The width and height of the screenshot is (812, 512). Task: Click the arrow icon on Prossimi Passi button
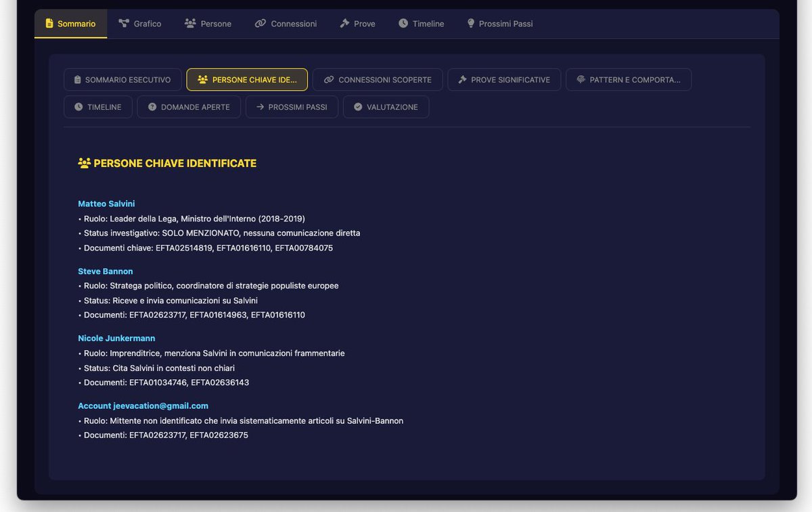click(260, 107)
